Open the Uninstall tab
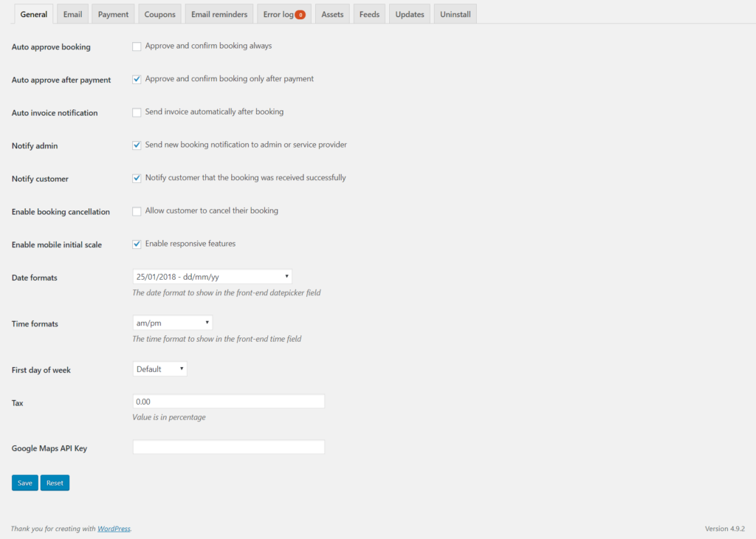This screenshot has width=756, height=539. (454, 13)
